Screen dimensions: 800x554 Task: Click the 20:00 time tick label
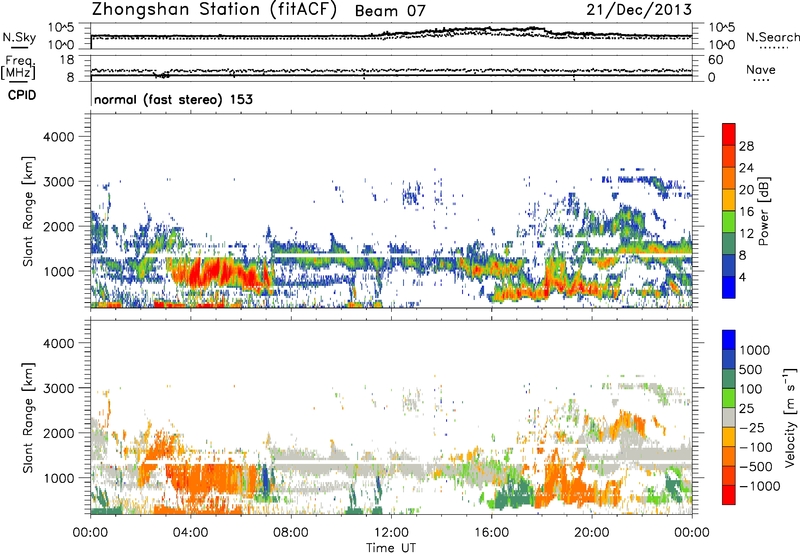click(592, 533)
